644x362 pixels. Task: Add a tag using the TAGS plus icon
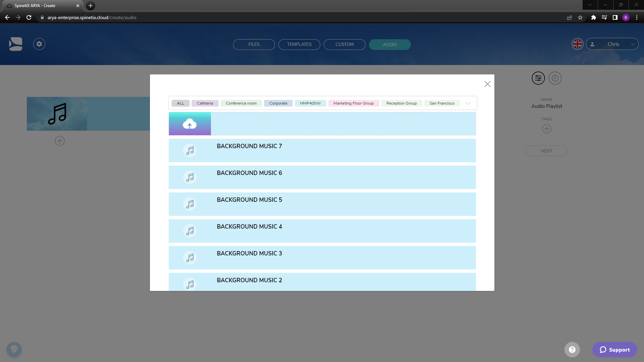[x=546, y=128]
